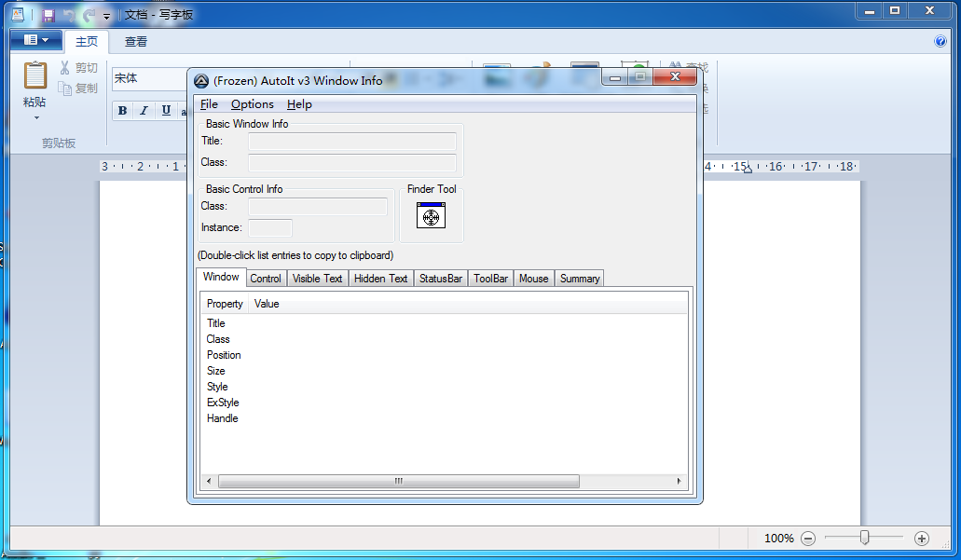Screen dimensions: 961x560
Task: Select the Handle row in property list
Action: coord(223,419)
